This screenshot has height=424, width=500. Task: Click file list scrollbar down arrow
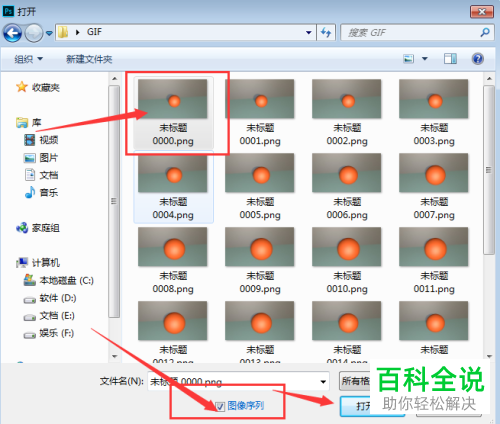(489, 356)
